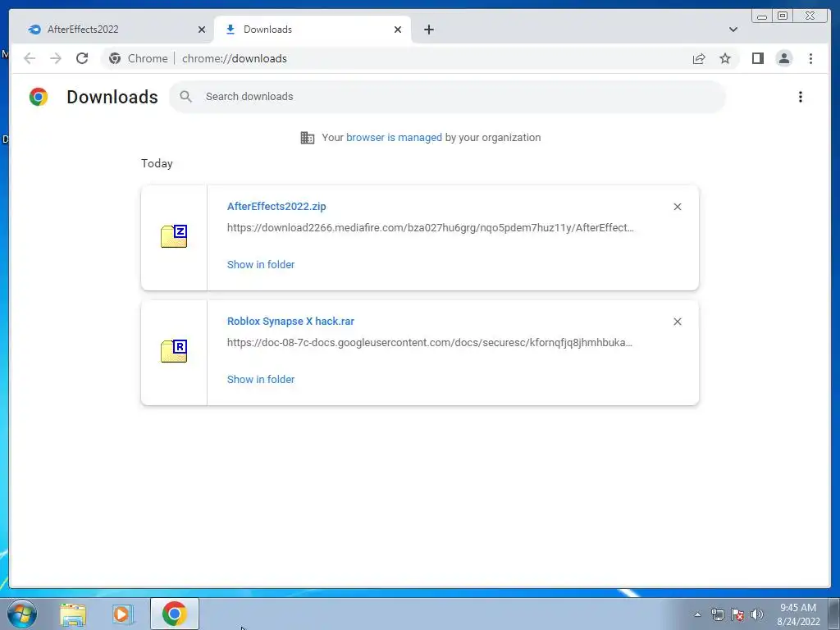Show AfterEffects2022.zip in folder

[261, 264]
